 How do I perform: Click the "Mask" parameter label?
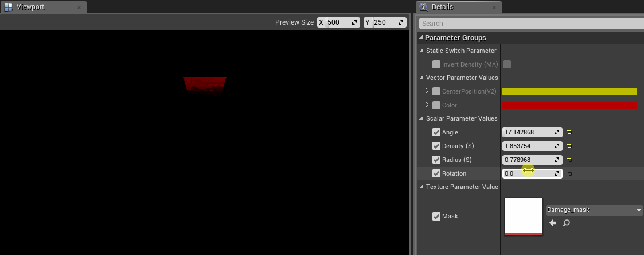(450, 217)
